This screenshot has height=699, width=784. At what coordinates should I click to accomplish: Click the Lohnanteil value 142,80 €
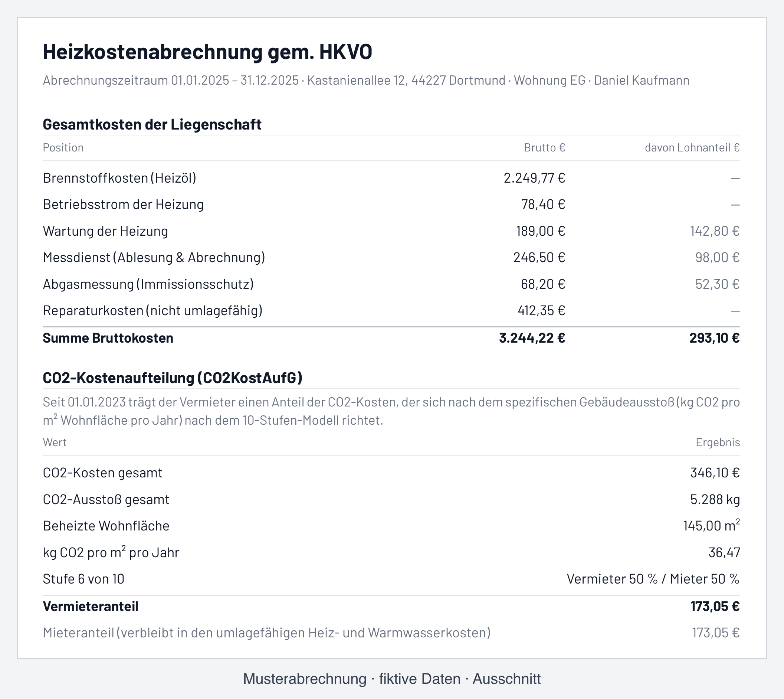tap(715, 231)
